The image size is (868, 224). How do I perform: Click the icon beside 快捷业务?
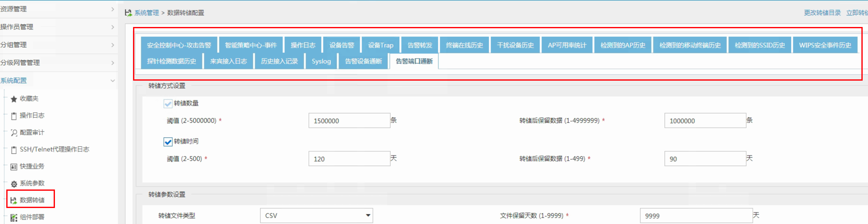(x=14, y=167)
